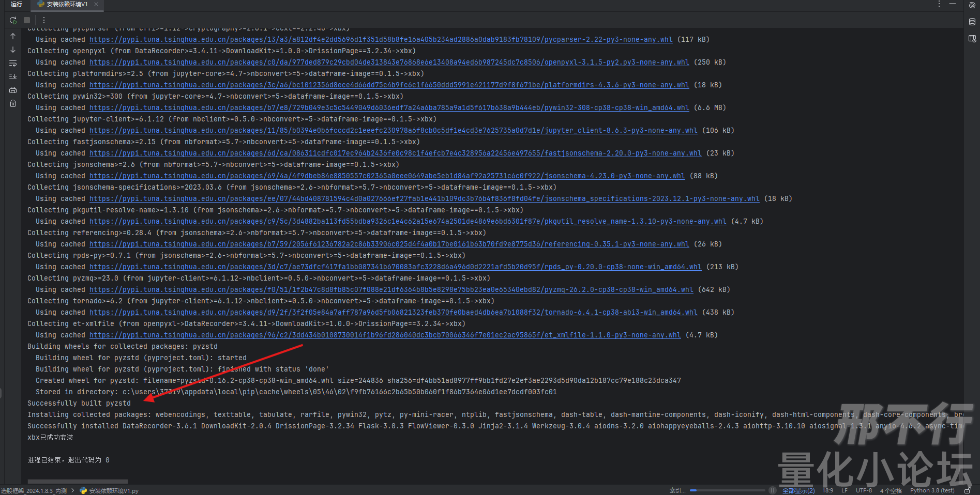Click the Stop process square icon
The width and height of the screenshot is (980, 495).
27,20
